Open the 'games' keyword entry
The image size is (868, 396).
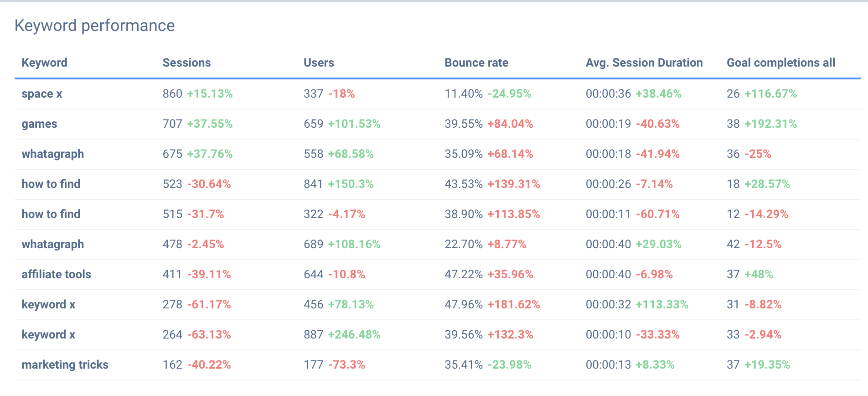pyautogui.click(x=39, y=124)
